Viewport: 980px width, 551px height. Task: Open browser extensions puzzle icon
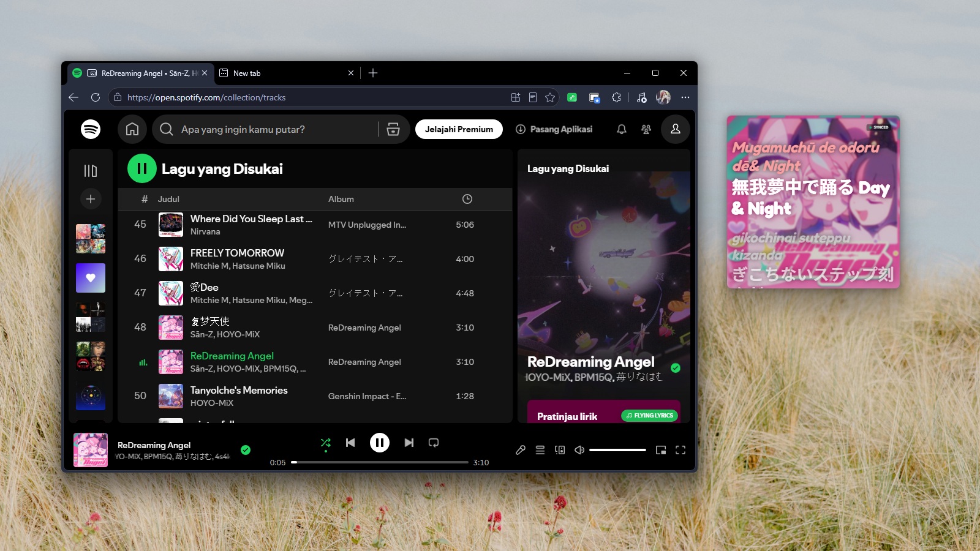click(x=617, y=97)
